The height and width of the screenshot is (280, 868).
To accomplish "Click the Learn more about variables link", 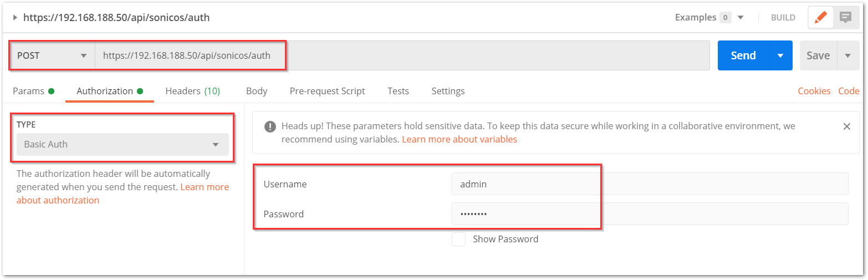I will [x=459, y=139].
